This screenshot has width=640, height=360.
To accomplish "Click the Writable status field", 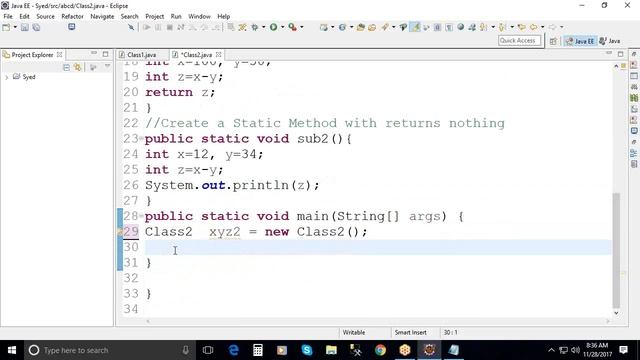I will (x=354, y=332).
